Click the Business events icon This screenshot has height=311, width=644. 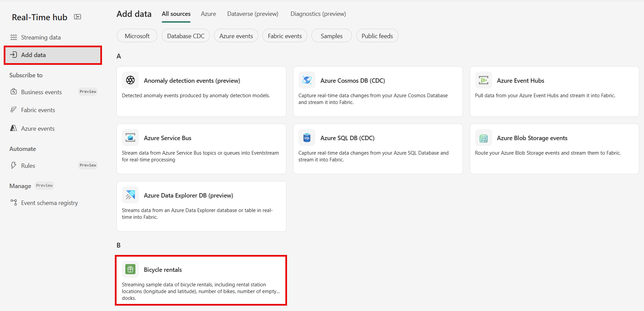click(x=14, y=92)
